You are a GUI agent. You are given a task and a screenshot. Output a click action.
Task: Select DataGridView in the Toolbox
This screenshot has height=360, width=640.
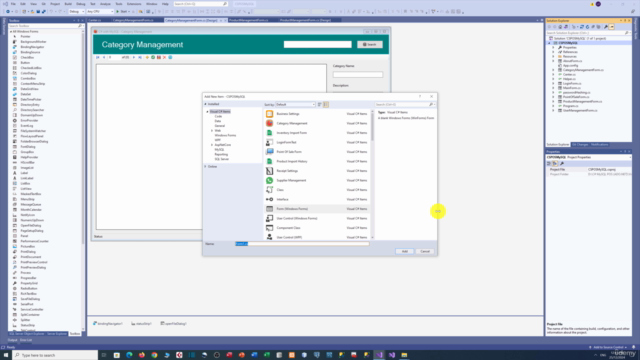point(29,89)
